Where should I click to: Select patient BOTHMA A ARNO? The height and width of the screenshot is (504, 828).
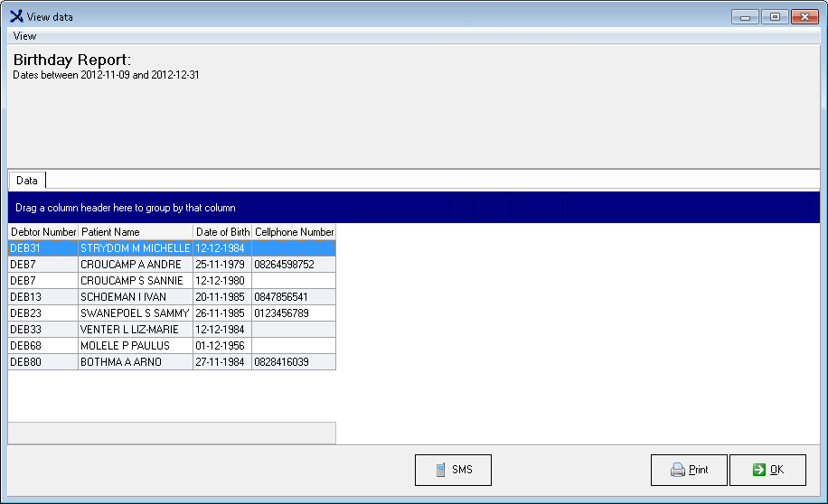pos(136,362)
